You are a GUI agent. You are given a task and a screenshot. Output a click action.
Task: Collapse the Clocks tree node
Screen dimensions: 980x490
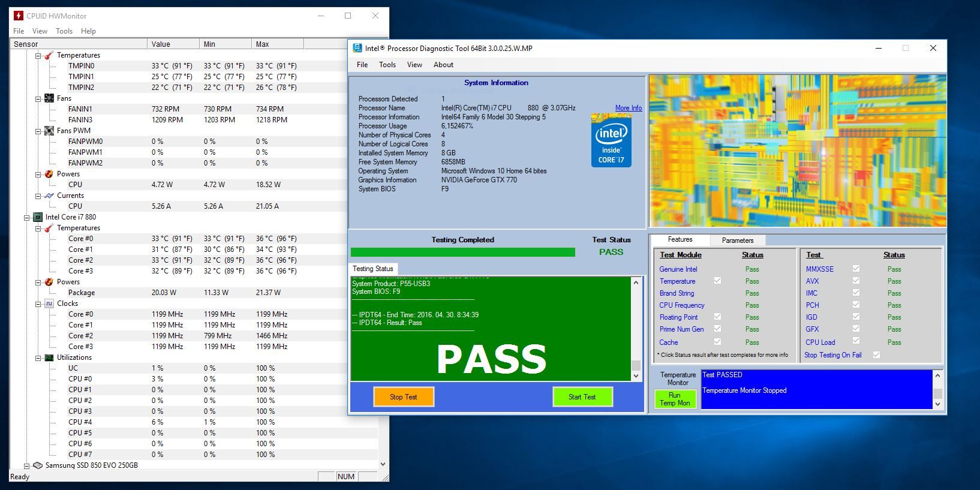38,303
